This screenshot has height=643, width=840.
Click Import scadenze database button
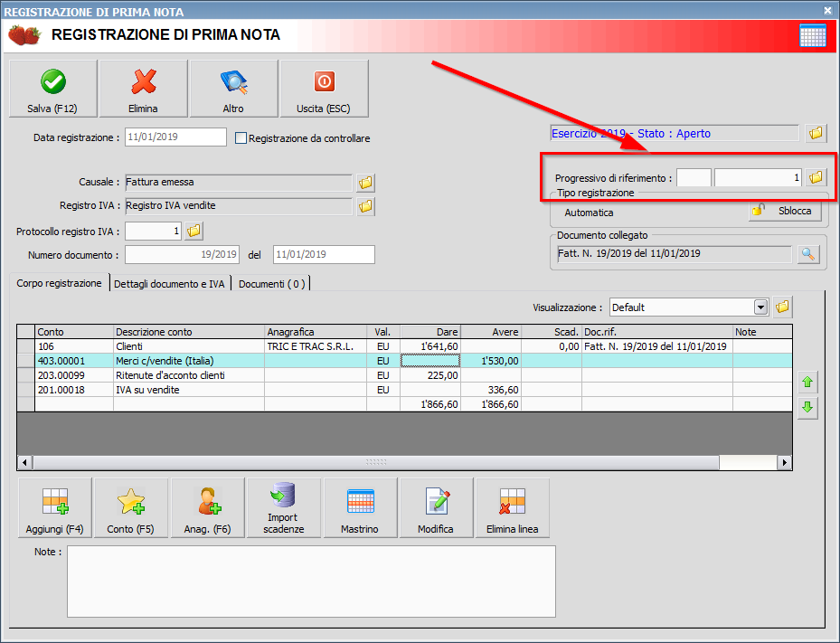(283, 508)
